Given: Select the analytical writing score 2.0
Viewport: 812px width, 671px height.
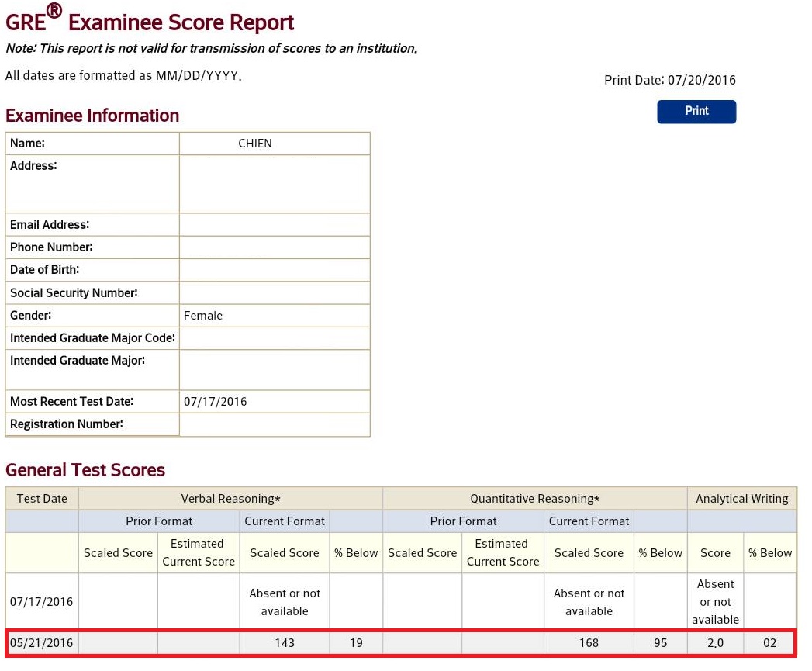Looking at the screenshot, I should [x=715, y=643].
